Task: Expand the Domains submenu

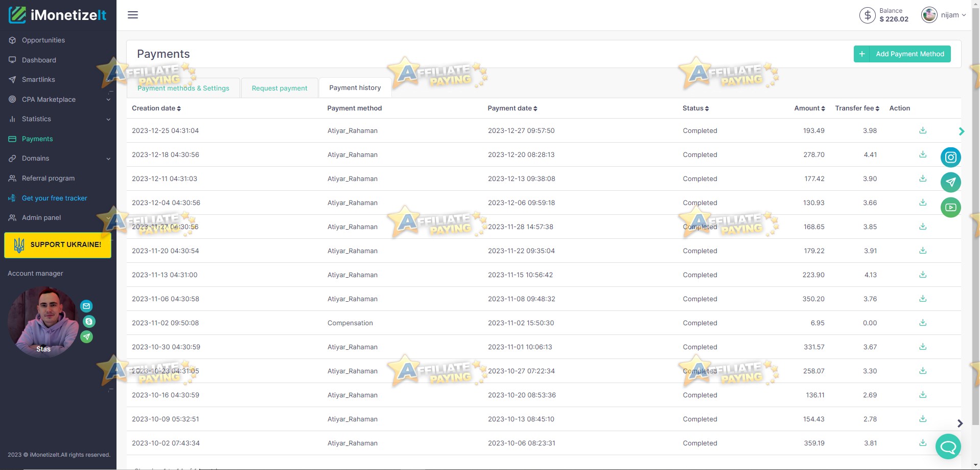Action: pos(108,159)
